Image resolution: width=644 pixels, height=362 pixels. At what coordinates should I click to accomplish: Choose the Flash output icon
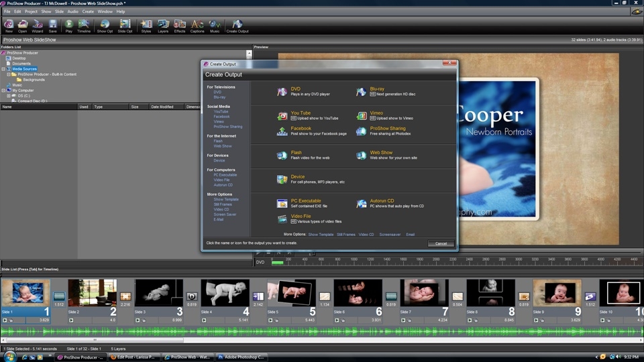(x=282, y=155)
